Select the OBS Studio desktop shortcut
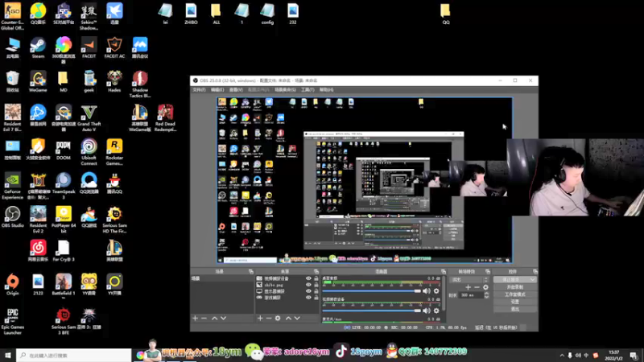Viewport: 644px width, 362px height. [12, 217]
